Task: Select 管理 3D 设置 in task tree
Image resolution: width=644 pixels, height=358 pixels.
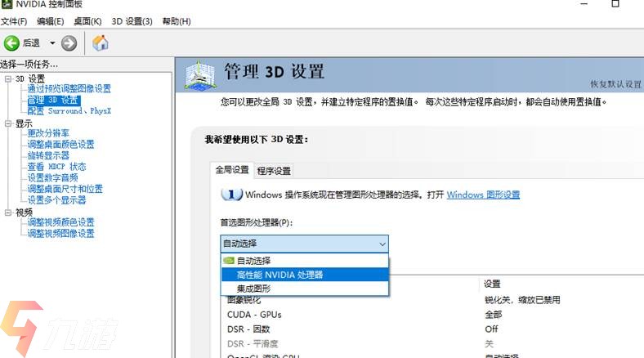Action: pyautogui.click(x=54, y=101)
